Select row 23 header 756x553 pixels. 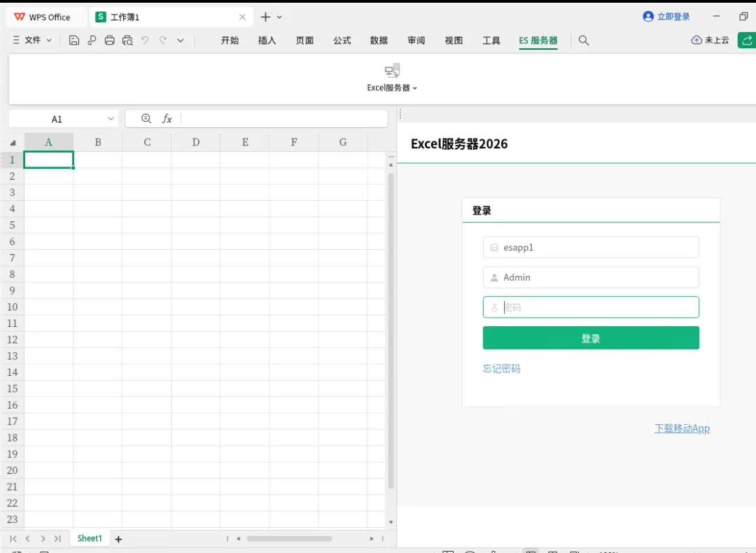(x=12, y=519)
